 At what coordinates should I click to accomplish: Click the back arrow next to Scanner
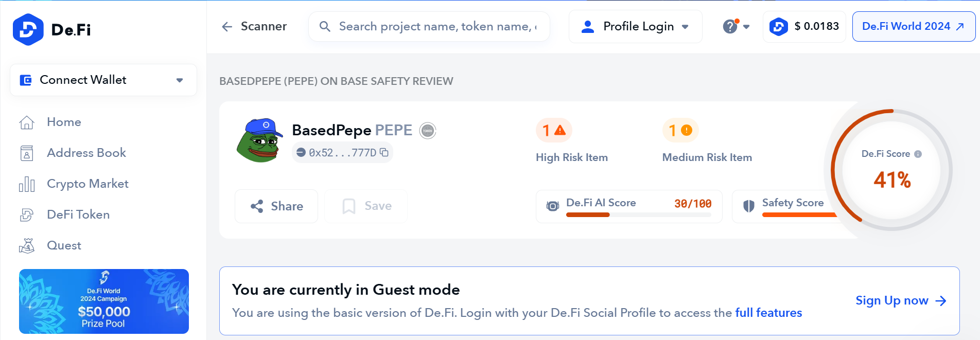point(227,27)
